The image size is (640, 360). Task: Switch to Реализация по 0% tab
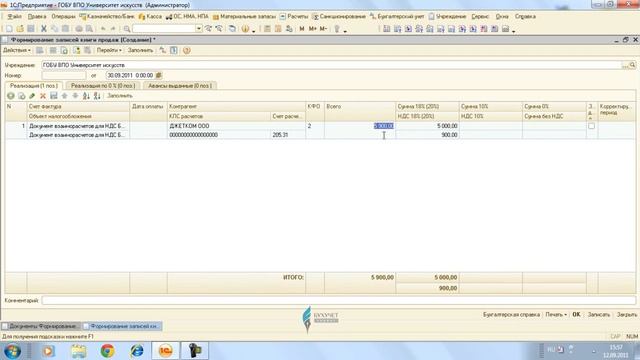tap(102, 86)
